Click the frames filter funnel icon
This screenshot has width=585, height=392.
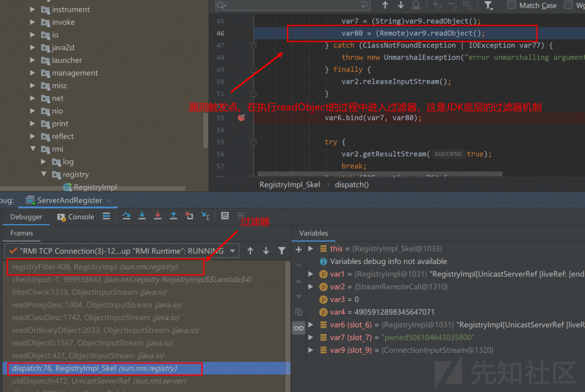282,251
